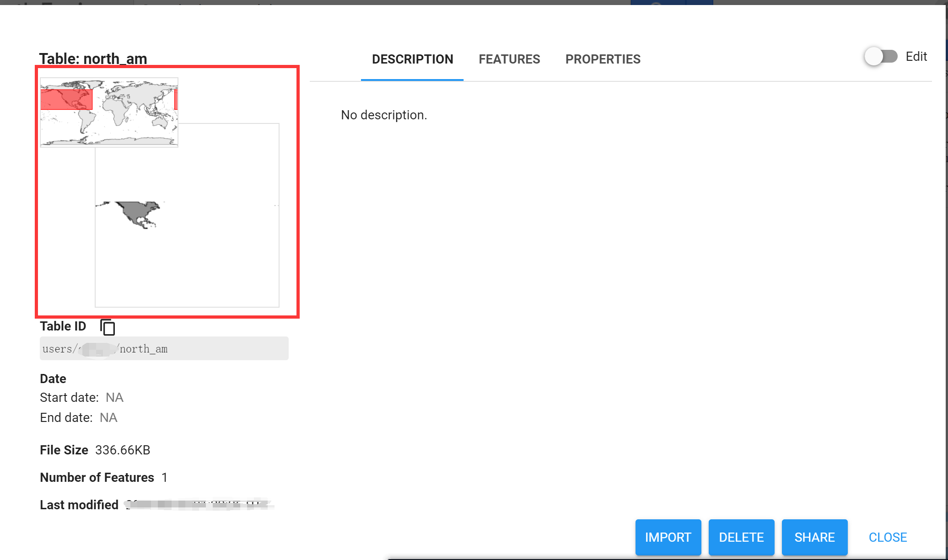This screenshot has height=560, width=948.
Task: Click the Number of Features value
Action: [164, 478]
